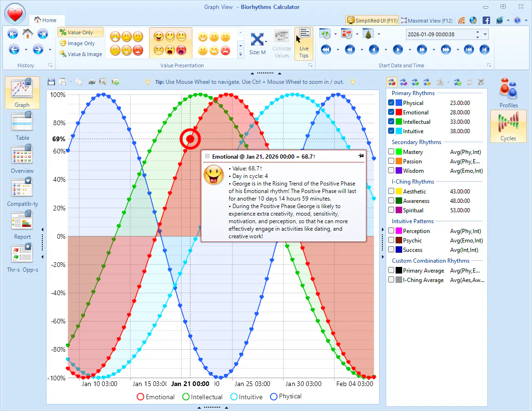Click the Save icon above the graph
532x411 pixels.
51,81
